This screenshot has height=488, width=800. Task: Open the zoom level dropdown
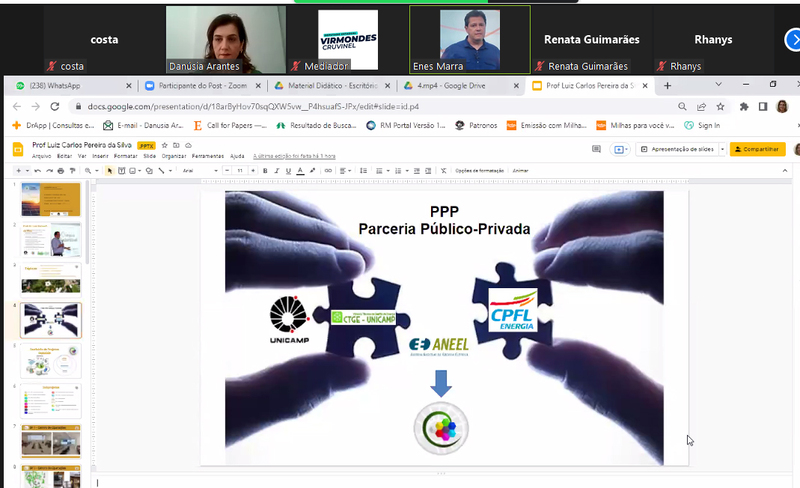pos(90,171)
